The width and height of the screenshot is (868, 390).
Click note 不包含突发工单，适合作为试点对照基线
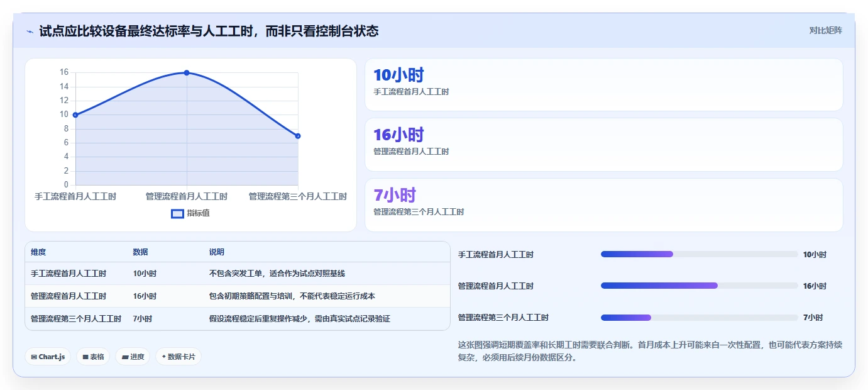pyautogui.click(x=277, y=274)
